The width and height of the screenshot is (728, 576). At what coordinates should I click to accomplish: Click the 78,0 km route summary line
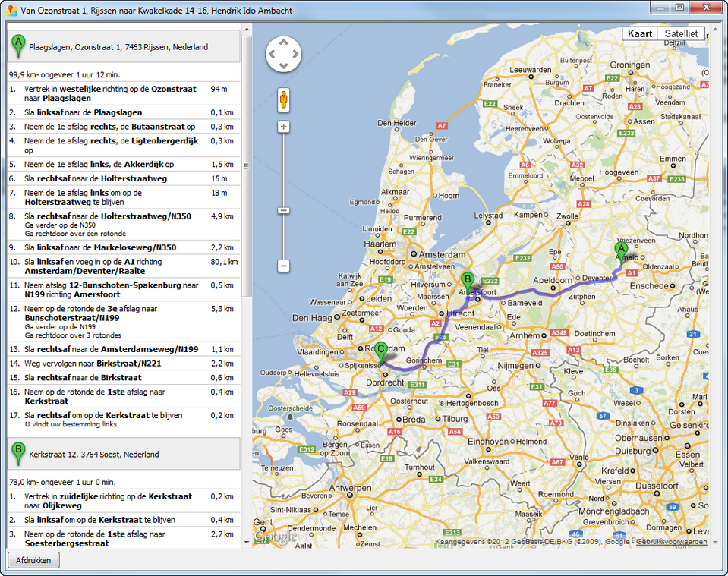[63, 482]
